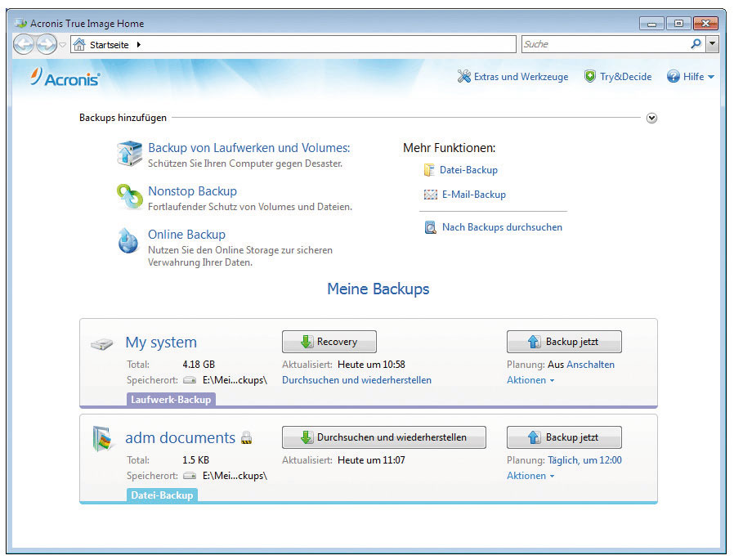Click the Online Backup globe icon
This screenshot has width=734, height=560.
coord(128,240)
